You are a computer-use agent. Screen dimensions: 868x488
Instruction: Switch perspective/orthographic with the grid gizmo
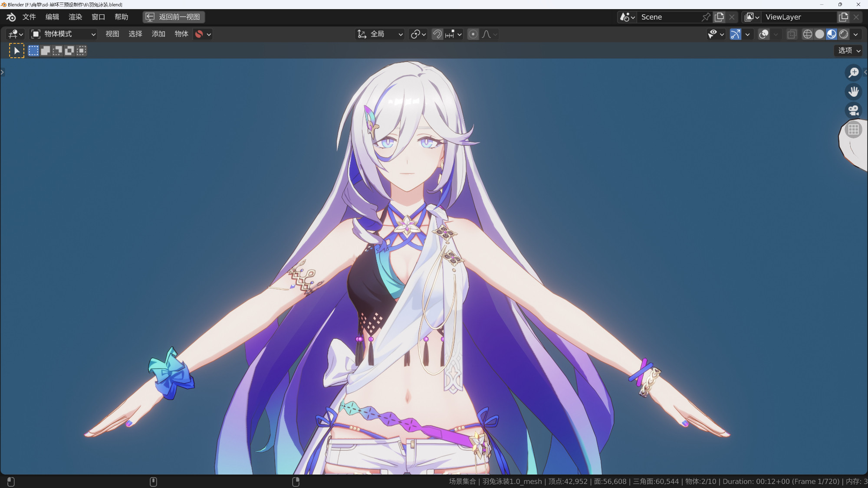pyautogui.click(x=853, y=129)
